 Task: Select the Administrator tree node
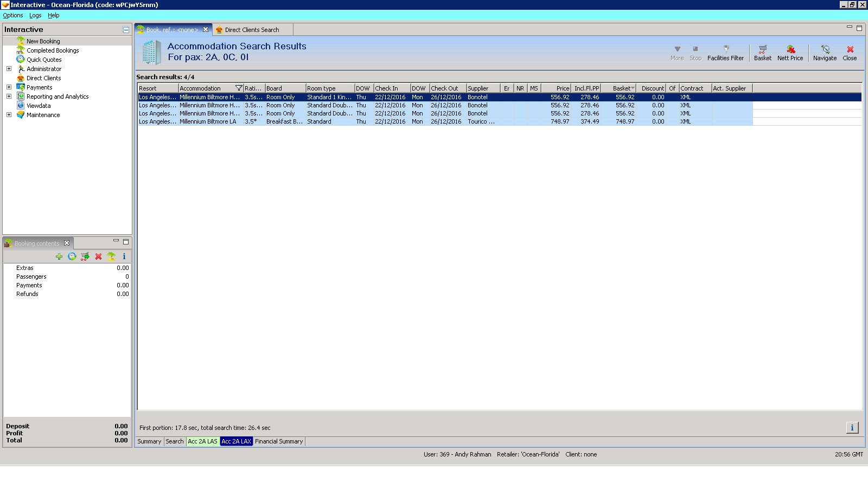click(44, 69)
